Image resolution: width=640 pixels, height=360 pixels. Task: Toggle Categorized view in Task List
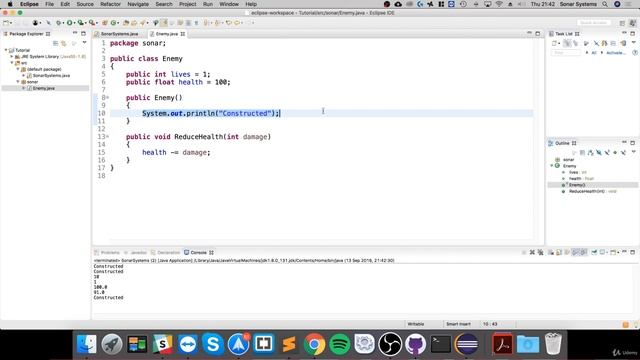(x=567, y=43)
